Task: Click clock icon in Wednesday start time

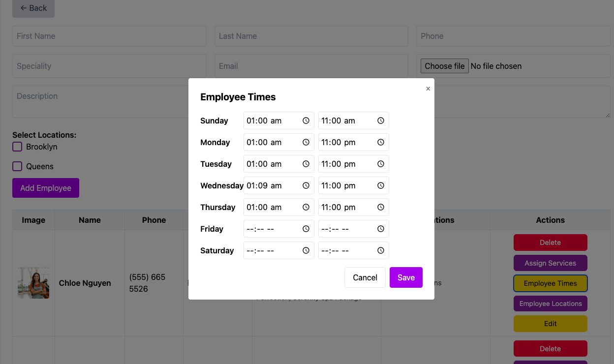Action: (306, 185)
